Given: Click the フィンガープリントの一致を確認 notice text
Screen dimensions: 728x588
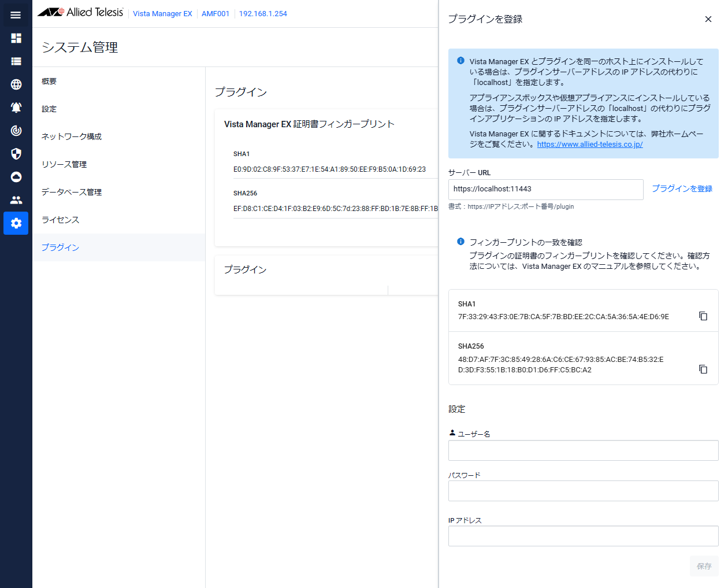Looking at the screenshot, I should coord(526,242).
